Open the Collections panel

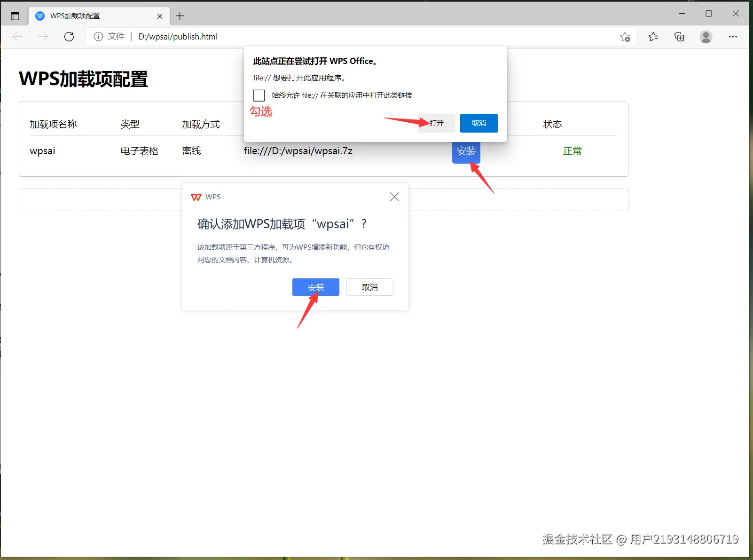679,37
